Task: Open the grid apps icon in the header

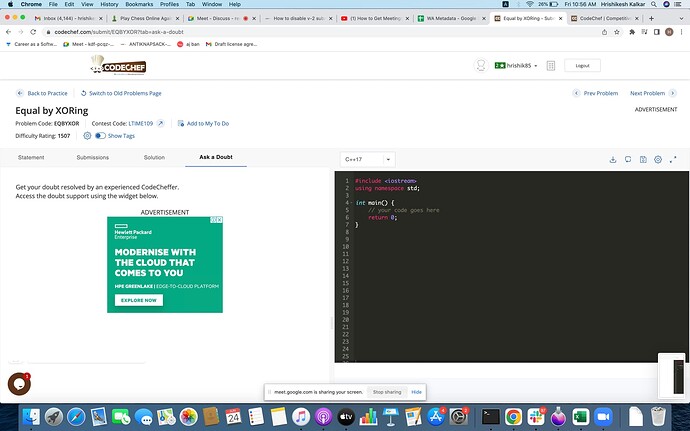Action: point(551,66)
